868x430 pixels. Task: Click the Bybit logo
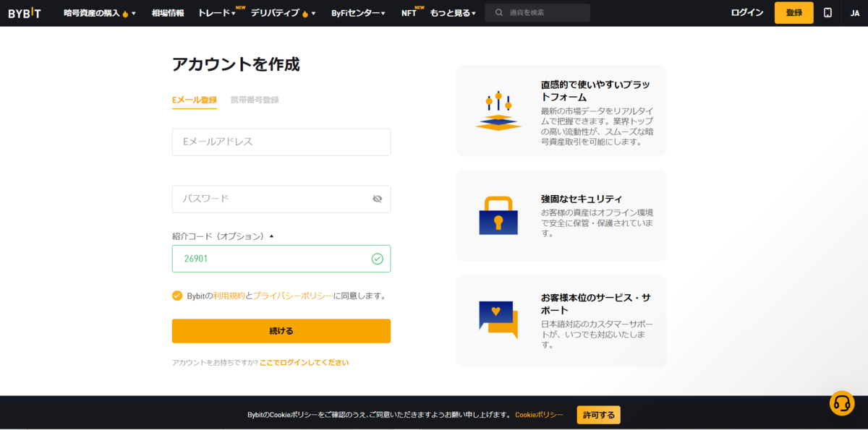24,13
